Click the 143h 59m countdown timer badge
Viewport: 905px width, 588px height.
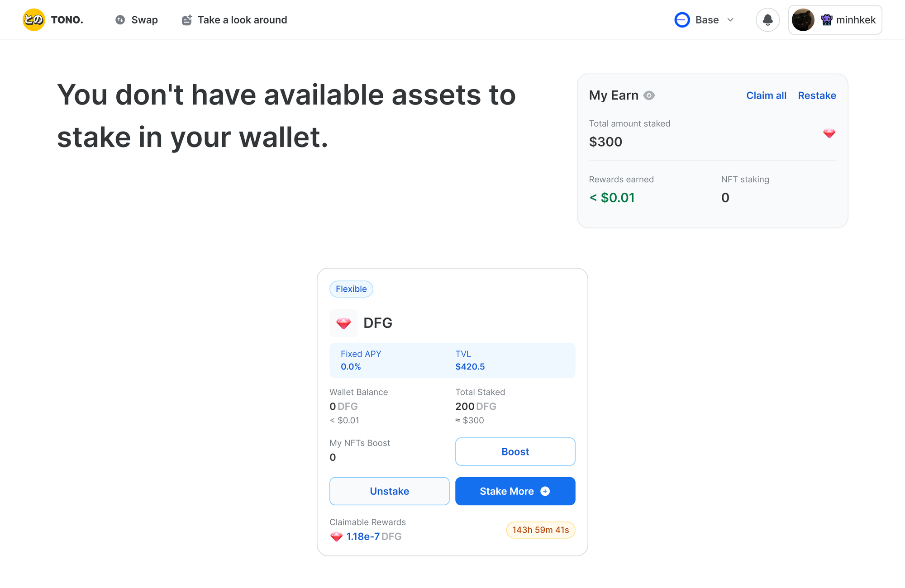coord(540,530)
